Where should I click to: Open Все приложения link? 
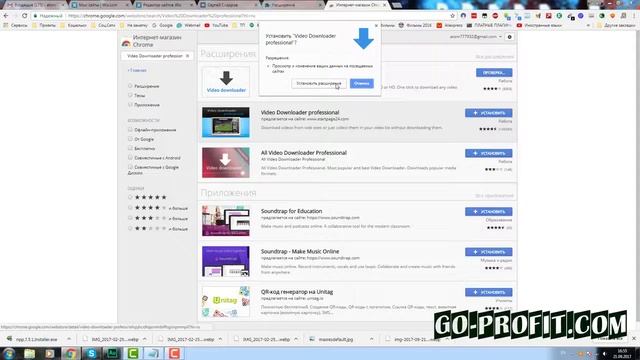pos(494,196)
